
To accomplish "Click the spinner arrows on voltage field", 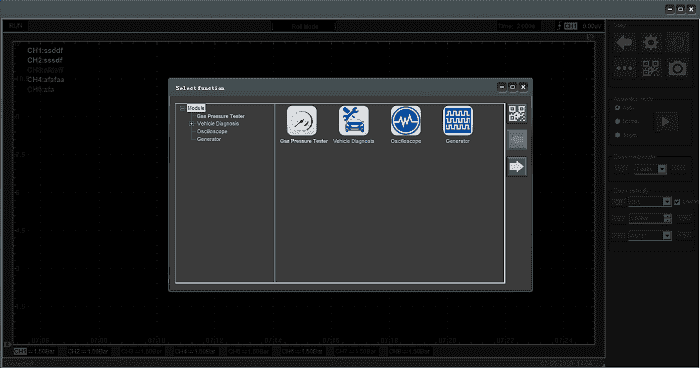I will click(667, 218).
